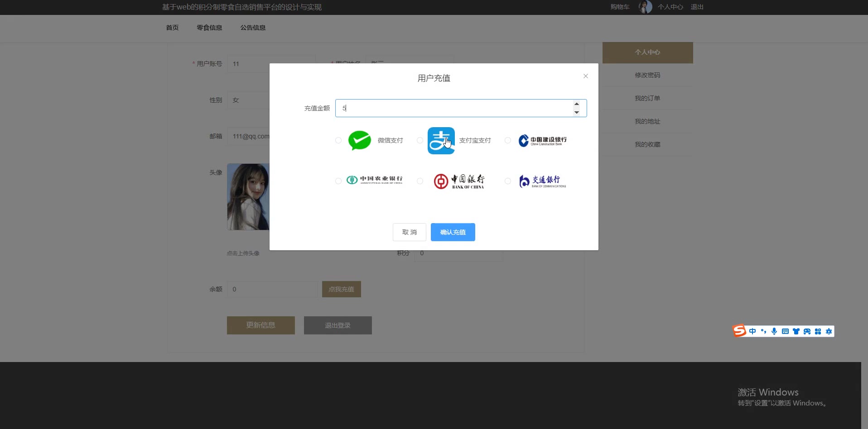
Task: Open Sogou four-squares toolbox icon
Action: pos(818,331)
